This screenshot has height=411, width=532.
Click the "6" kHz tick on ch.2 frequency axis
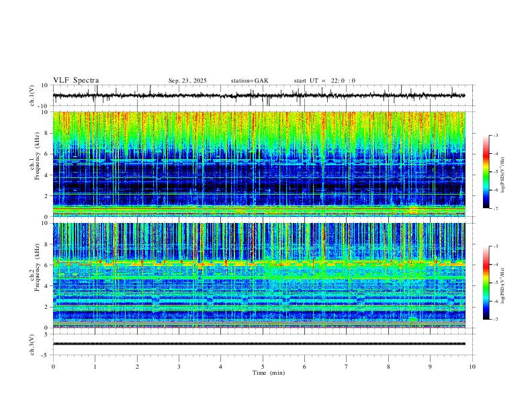pos(46,265)
